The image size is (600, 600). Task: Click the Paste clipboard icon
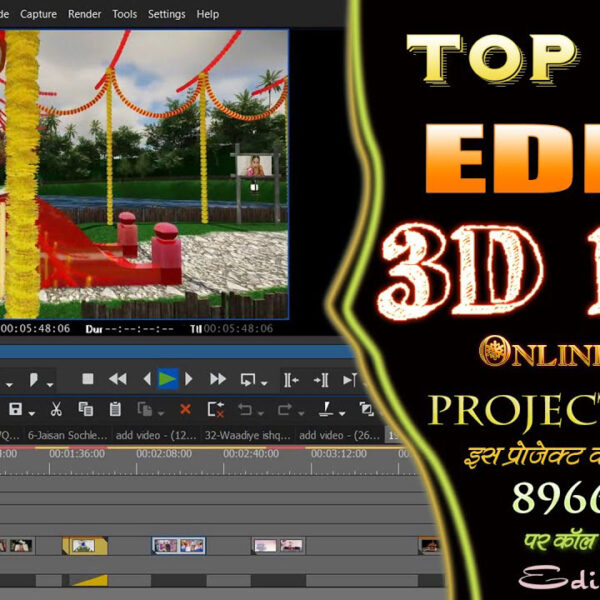point(115,409)
